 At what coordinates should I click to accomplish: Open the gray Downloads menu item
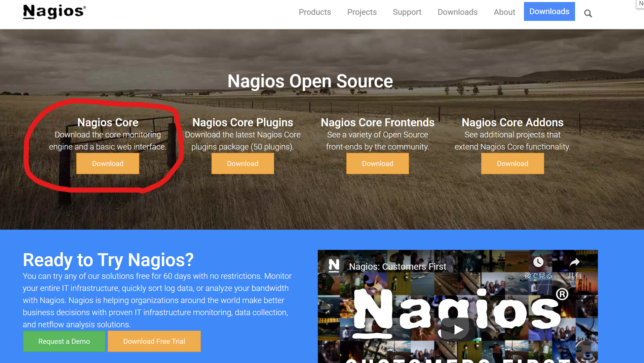pyautogui.click(x=457, y=12)
